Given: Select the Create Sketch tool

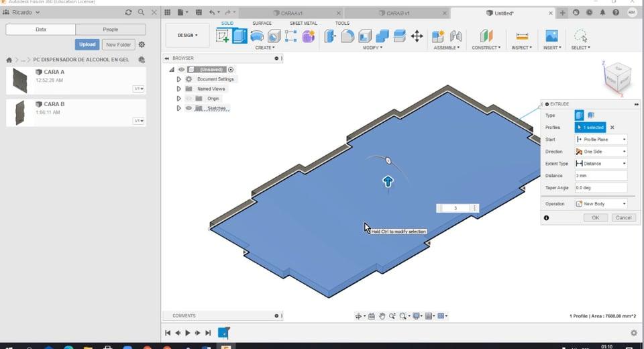Looking at the screenshot, I should (x=222, y=36).
